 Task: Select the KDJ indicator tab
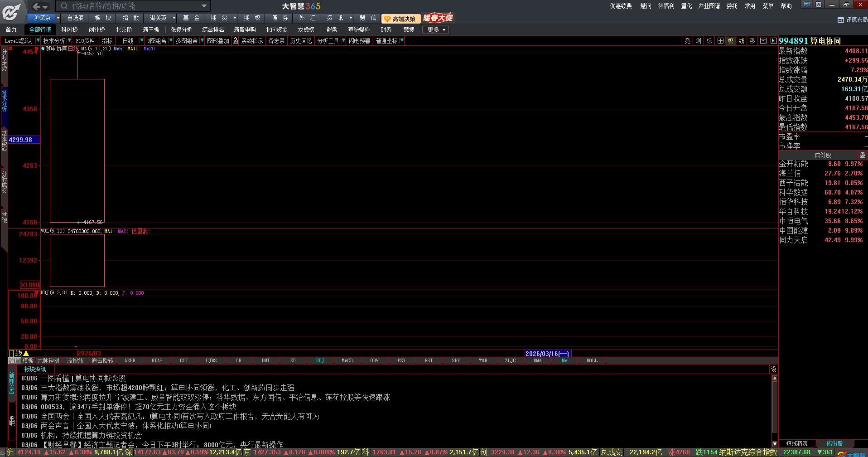(x=320, y=360)
